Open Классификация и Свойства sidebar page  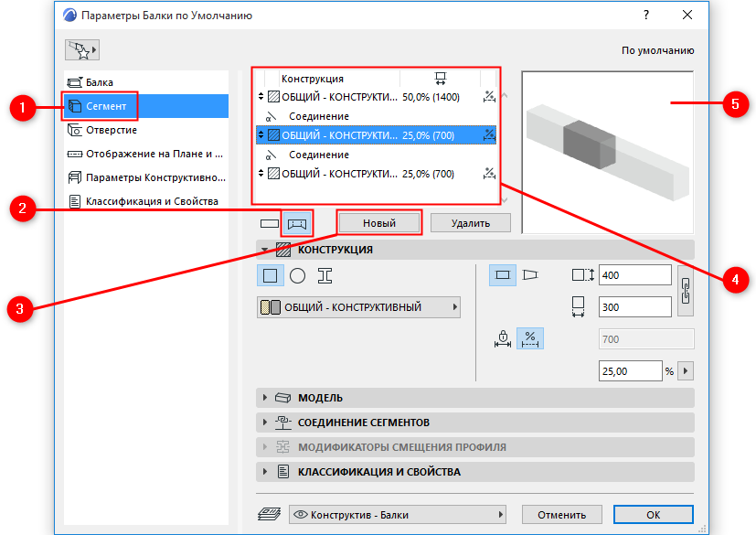point(146,201)
